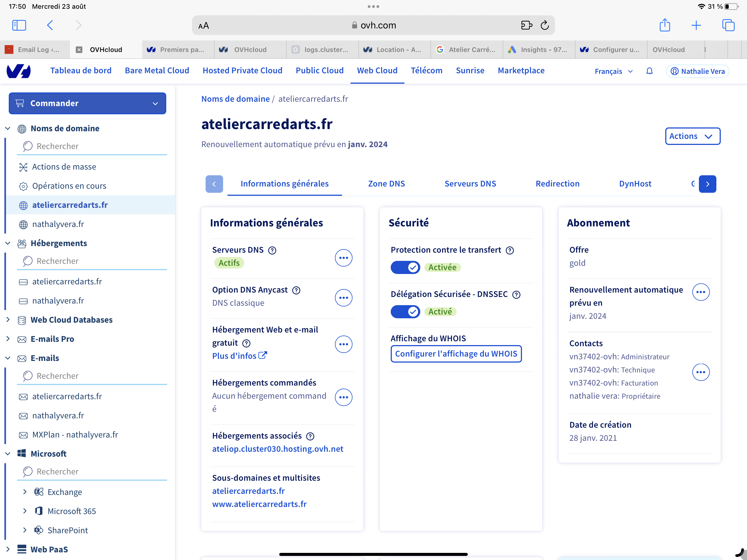
Task: Disable Protection contre le transfert toggle
Action: pyautogui.click(x=405, y=267)
